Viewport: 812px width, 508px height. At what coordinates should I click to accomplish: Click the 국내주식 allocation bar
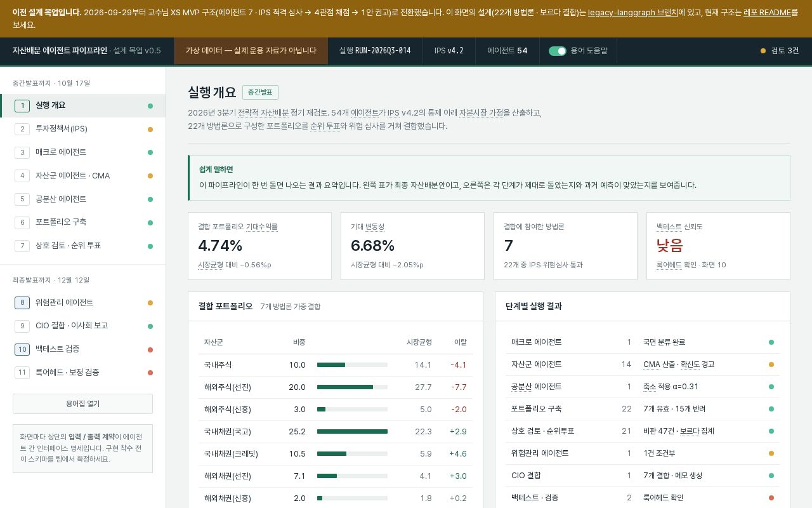coord(352,365)
